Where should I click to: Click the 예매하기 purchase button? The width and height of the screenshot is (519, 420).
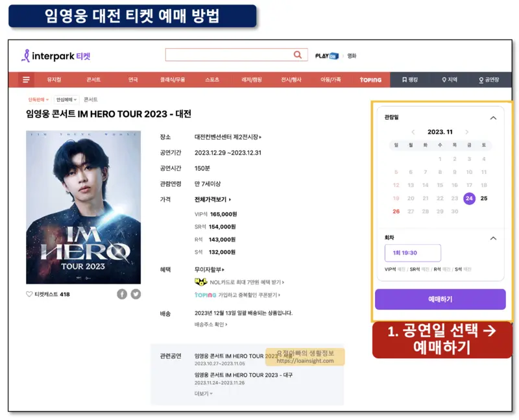point(441,299)
